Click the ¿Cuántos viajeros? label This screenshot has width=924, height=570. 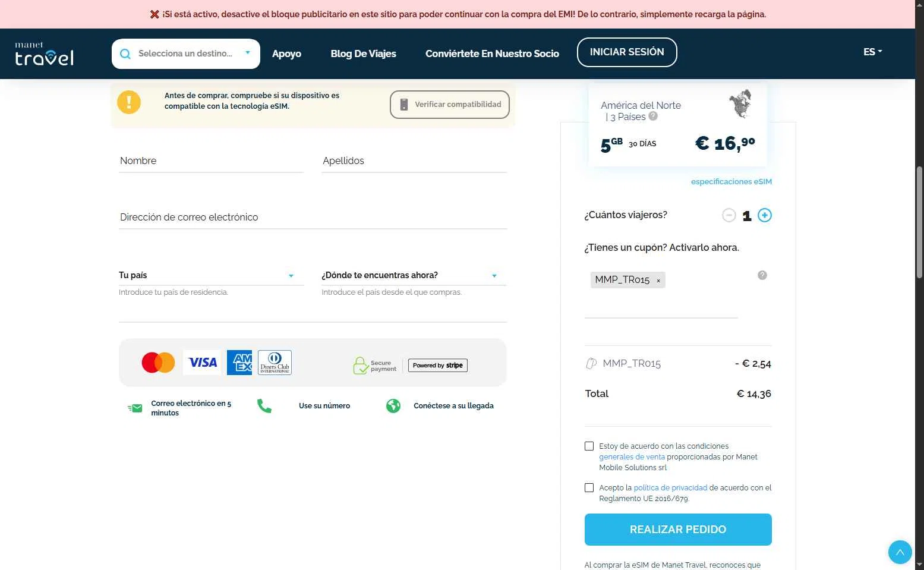(x=626, y=215)
